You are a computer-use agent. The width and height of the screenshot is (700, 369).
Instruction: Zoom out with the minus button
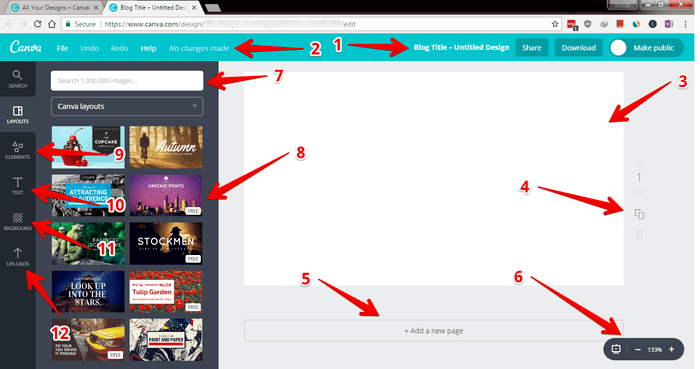coord(638,349)
